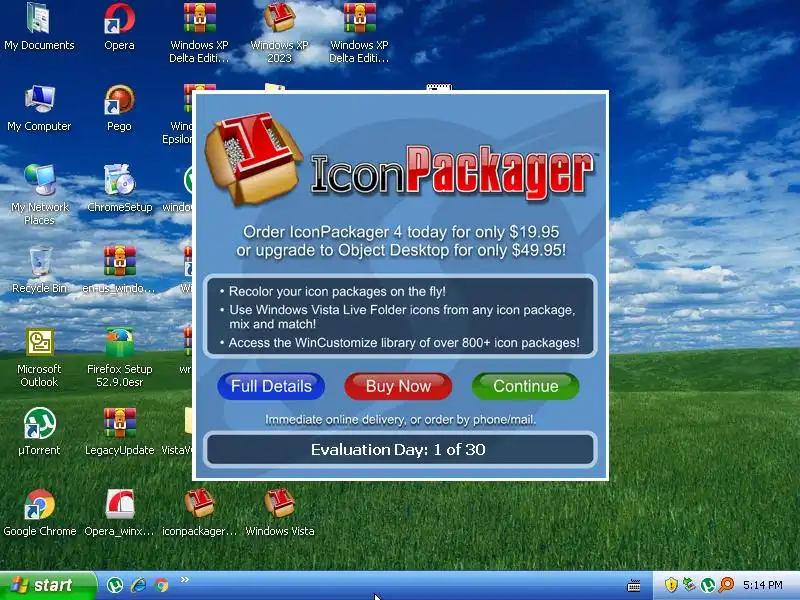Open Full Details in the IconPackager dialog
The height and width of the screenshot is (600, 800).
pos(271,386)
